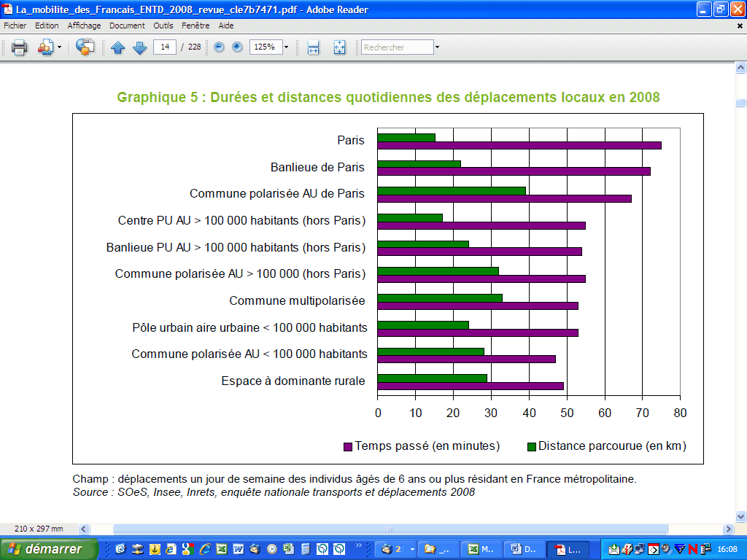
Task: Fit page to window width
Action: [x=314, y=47]
